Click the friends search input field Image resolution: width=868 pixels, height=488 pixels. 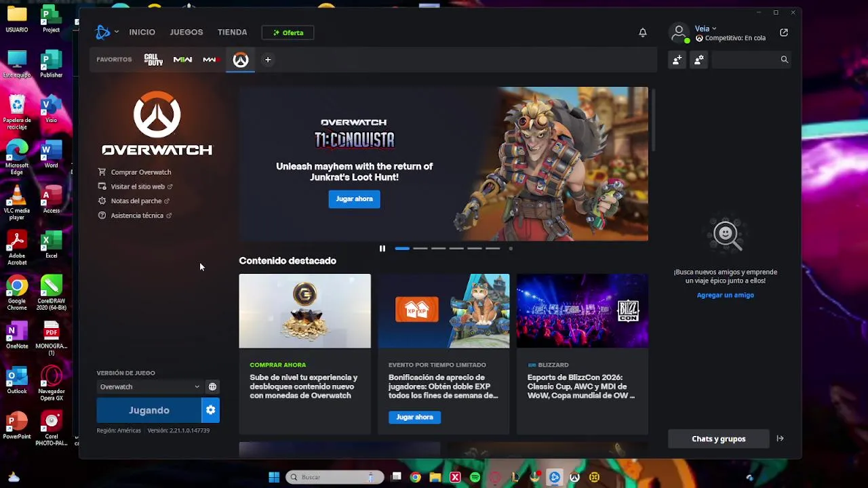pos(745,60)
